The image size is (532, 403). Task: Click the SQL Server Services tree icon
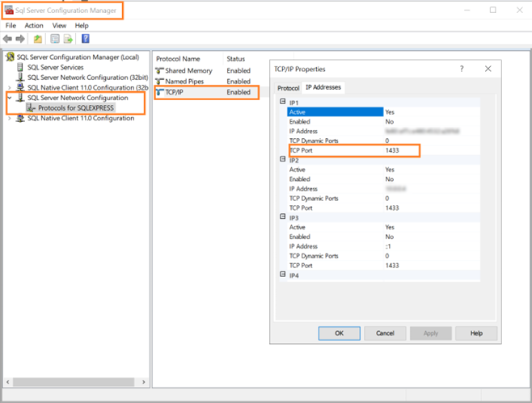click(20, 68)
